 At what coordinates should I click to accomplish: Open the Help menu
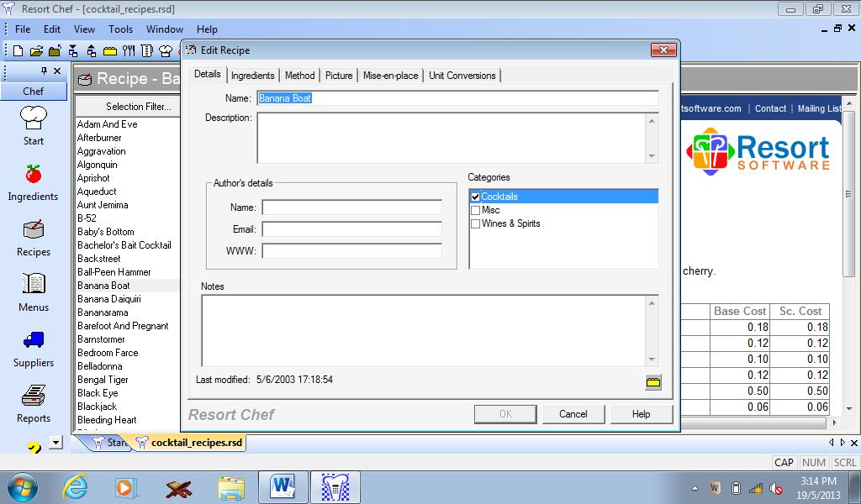207,29
